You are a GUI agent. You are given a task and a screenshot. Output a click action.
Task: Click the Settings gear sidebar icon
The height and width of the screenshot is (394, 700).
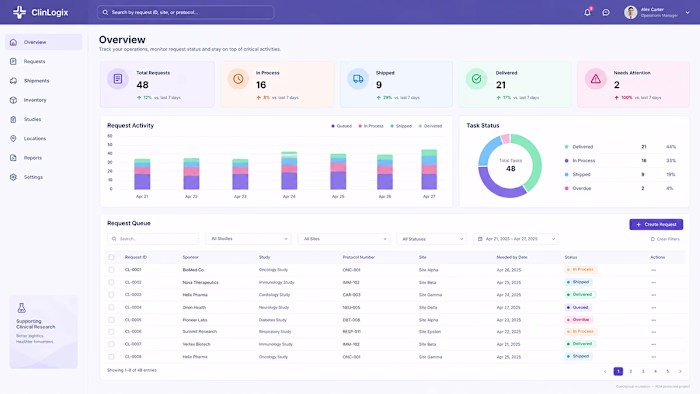click(x=13, y=177)
